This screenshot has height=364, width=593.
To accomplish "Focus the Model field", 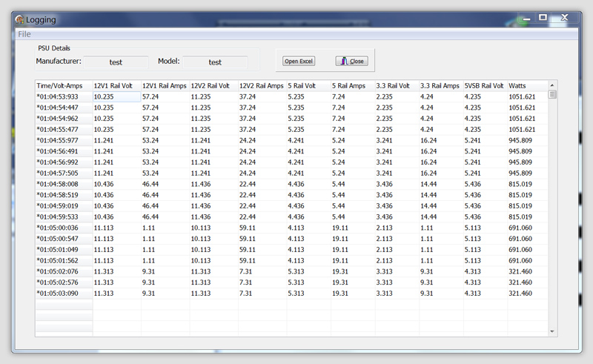I will (x=215, y=62).
